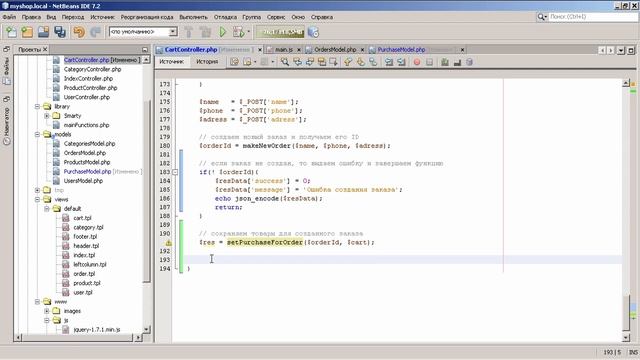The width and height of the screenshot is (640, 360).
Task: Click the Next Bookmark icon
Action: [x=361, y=62]
